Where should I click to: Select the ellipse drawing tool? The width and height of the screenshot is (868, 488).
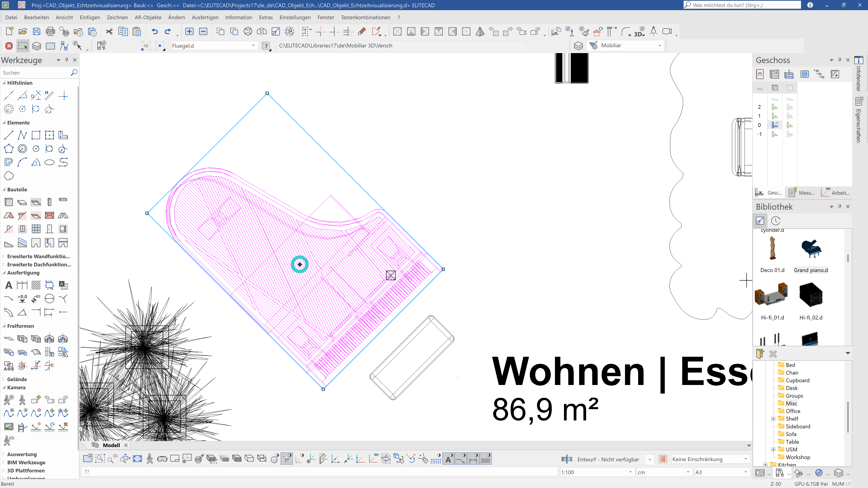(50, 162)
